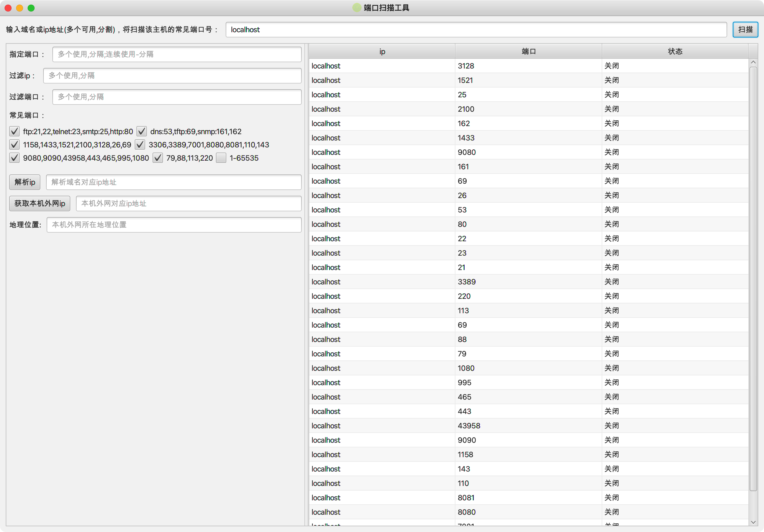The width and height of the screenshot is (764, 532).
Task: Select the row with port 25
Action: tap(529, 94)
